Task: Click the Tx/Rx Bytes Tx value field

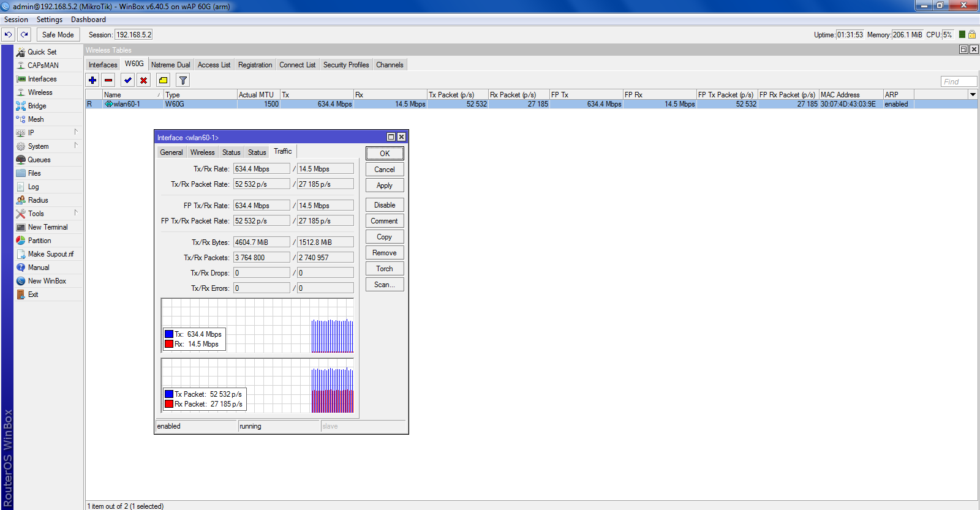Action: pos(262,242)
